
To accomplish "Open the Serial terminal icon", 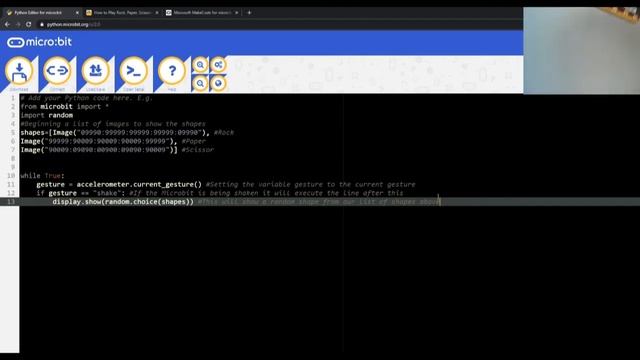I will pos(133,72).
